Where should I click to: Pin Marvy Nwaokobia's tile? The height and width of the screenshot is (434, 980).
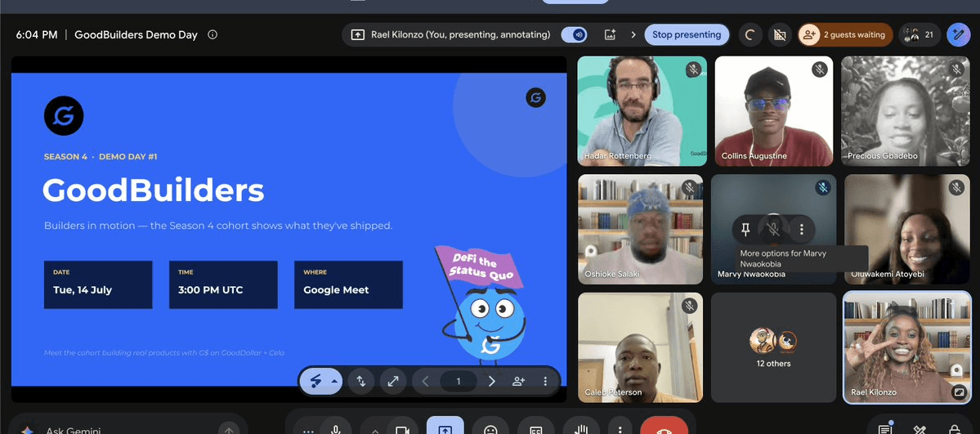(745, 230)
